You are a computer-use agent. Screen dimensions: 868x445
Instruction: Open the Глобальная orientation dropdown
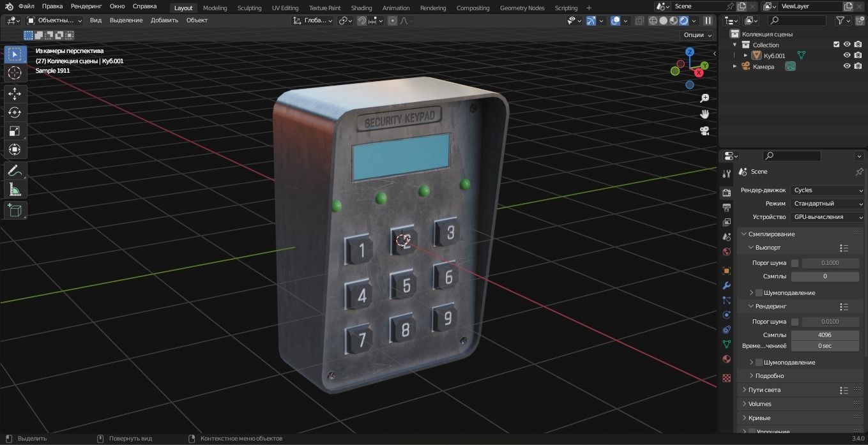coord(313,20)
